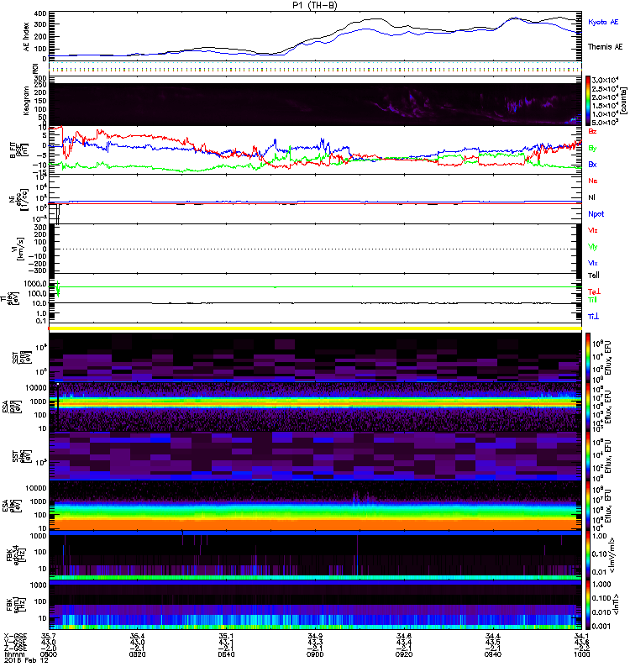
Task: Select the blue 'Bx' legend label
Action: (x=592, y=164)
